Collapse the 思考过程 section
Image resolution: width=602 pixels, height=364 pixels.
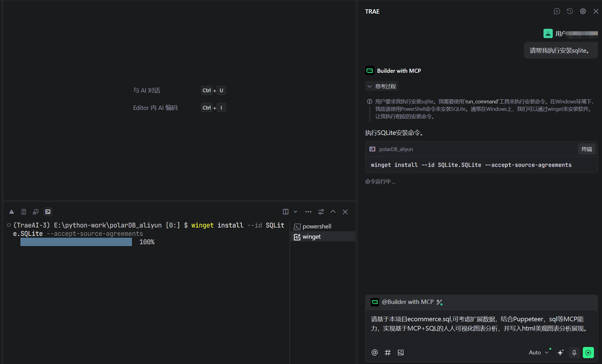382,86
